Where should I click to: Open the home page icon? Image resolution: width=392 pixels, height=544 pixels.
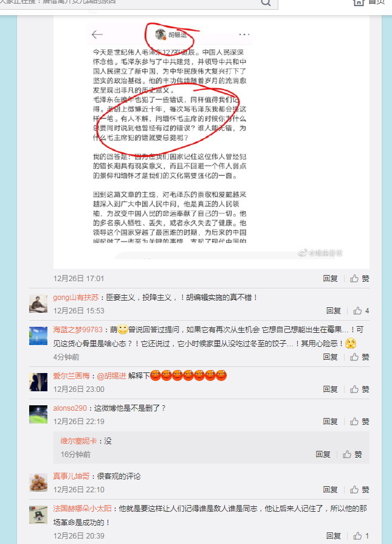pyautogui.click(x=359, y=2)
